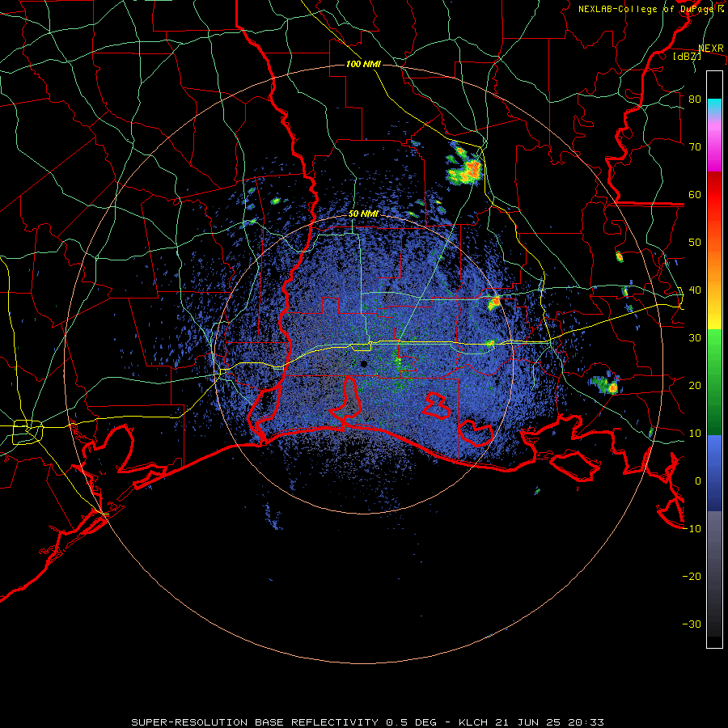The height and width of the screenshot is (728, 728).
Task: Click the 100 NMI range ring label
Action: tap(363, 64)
